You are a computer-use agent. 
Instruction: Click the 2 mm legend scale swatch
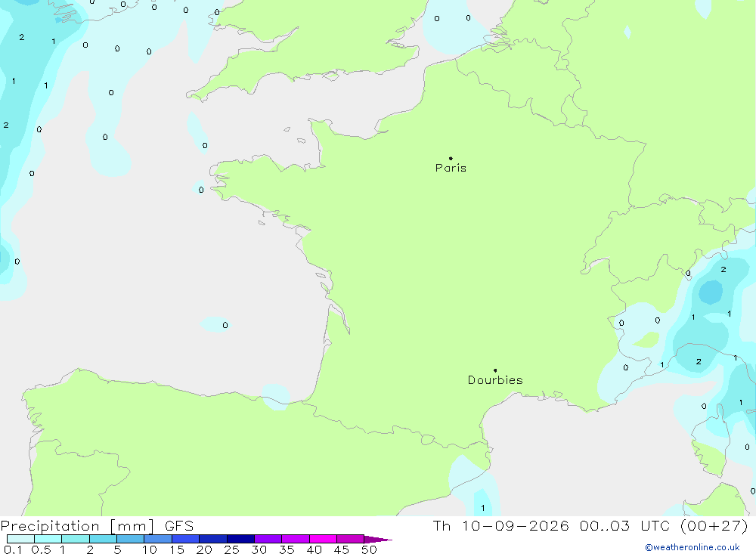(x=103, y=539)
